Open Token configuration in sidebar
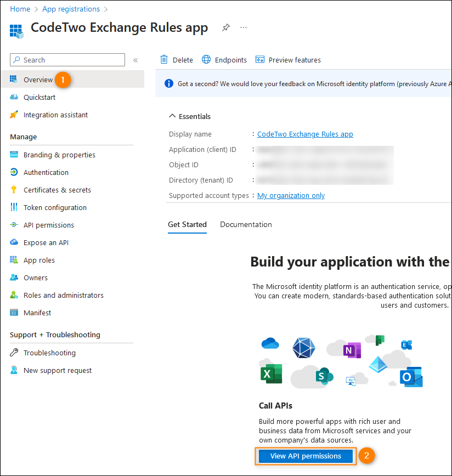Viewport: 452px width, 476px height. click(x=55, y=208)
